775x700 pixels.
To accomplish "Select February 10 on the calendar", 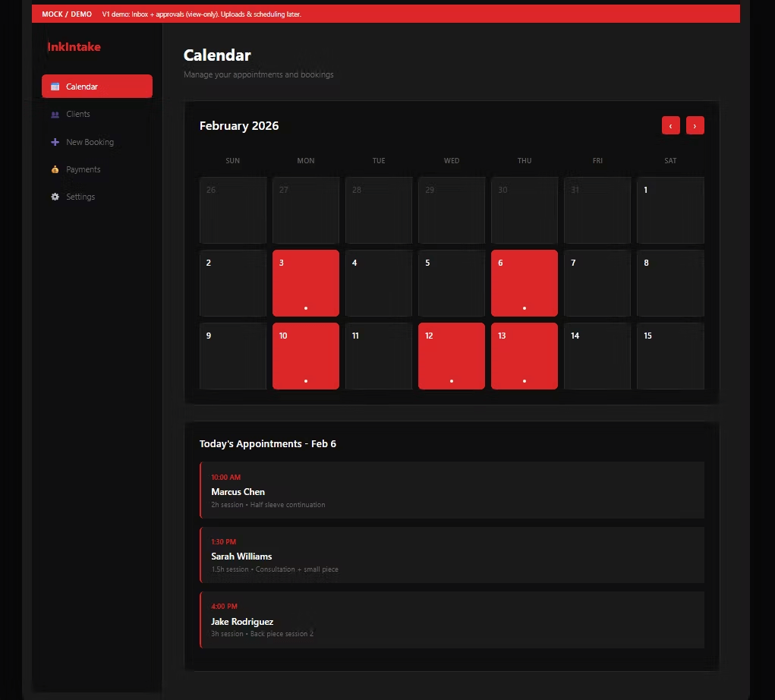I will [305, 356].
